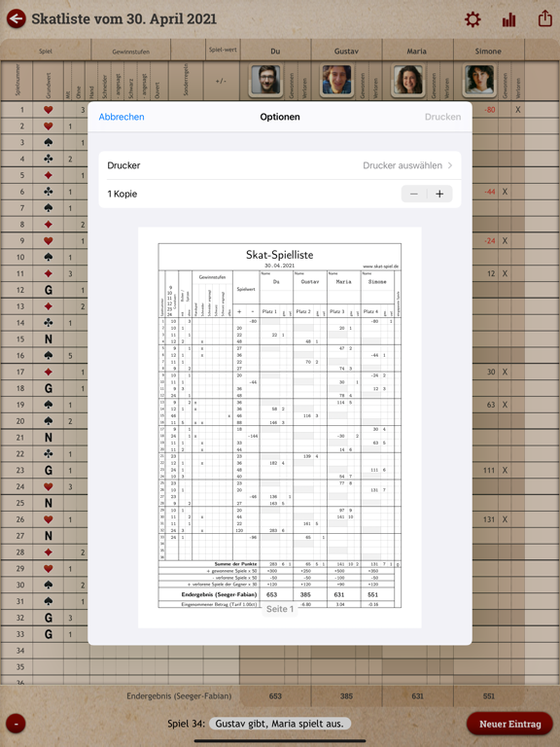This screenshot has height=747, width=560.
Task: Click the red minus button at bottom left
Action: click(17, 724)
